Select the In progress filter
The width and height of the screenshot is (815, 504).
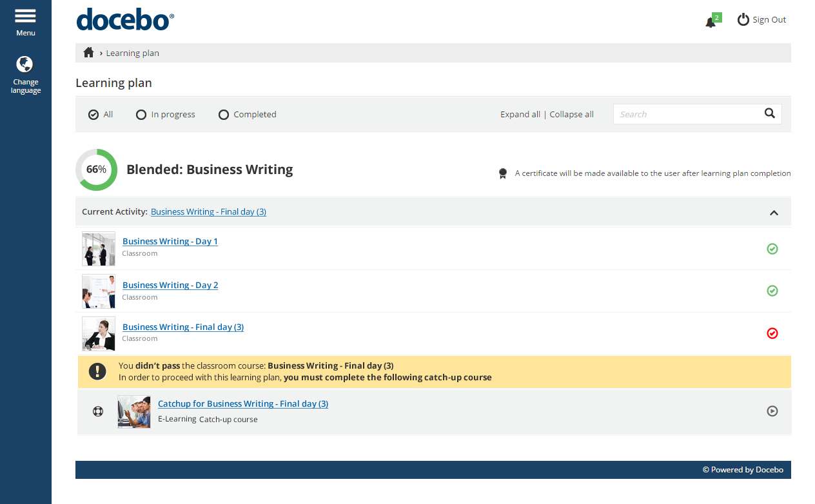141,115
